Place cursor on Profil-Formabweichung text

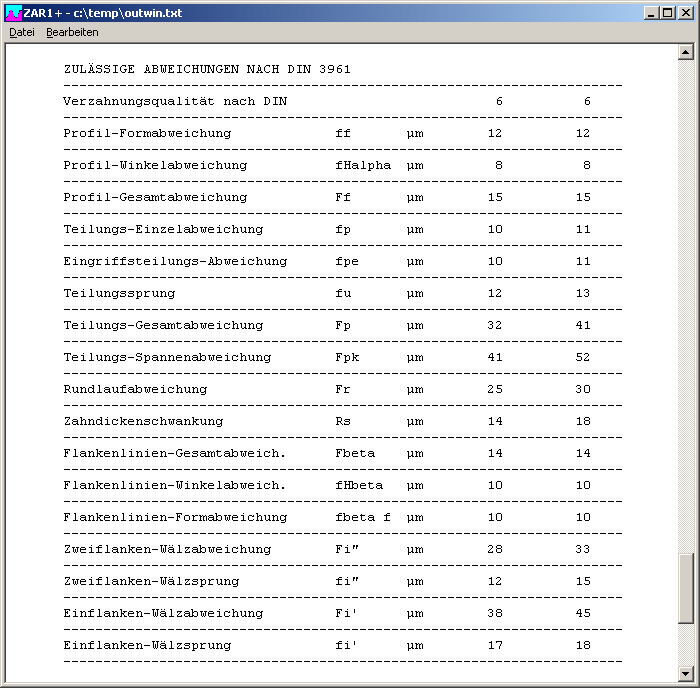(147, 133)
